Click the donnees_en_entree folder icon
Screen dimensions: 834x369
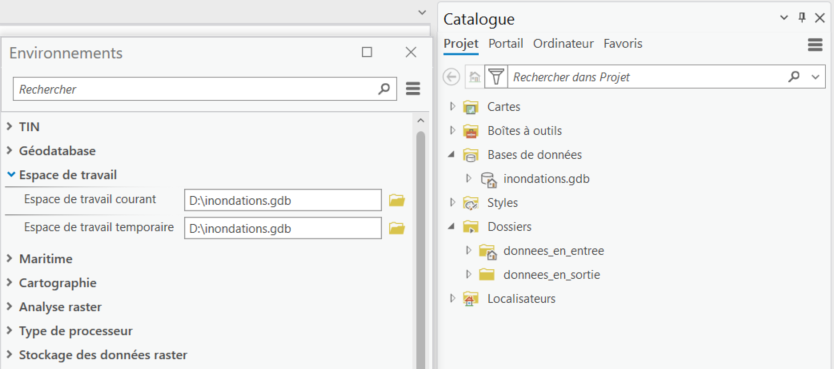point(487,251)
